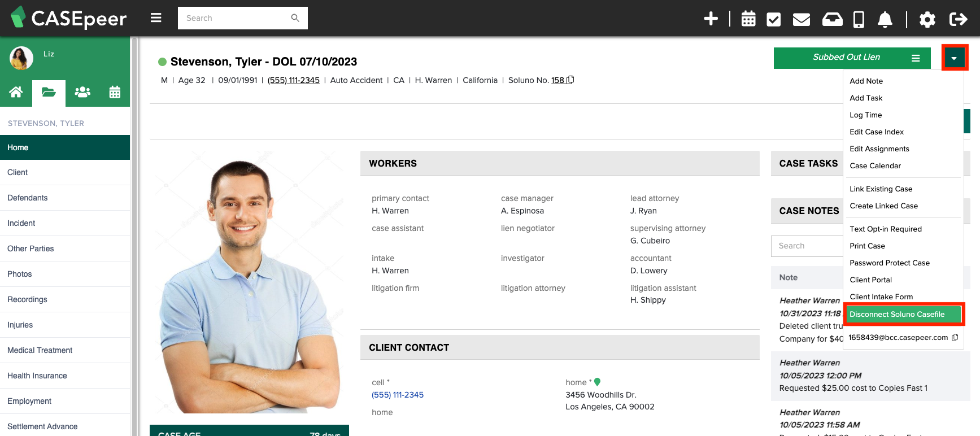The width and height of the screenshot is (980, 436).
Task: Open Injuries in sidebar
Action: point(65,325)
